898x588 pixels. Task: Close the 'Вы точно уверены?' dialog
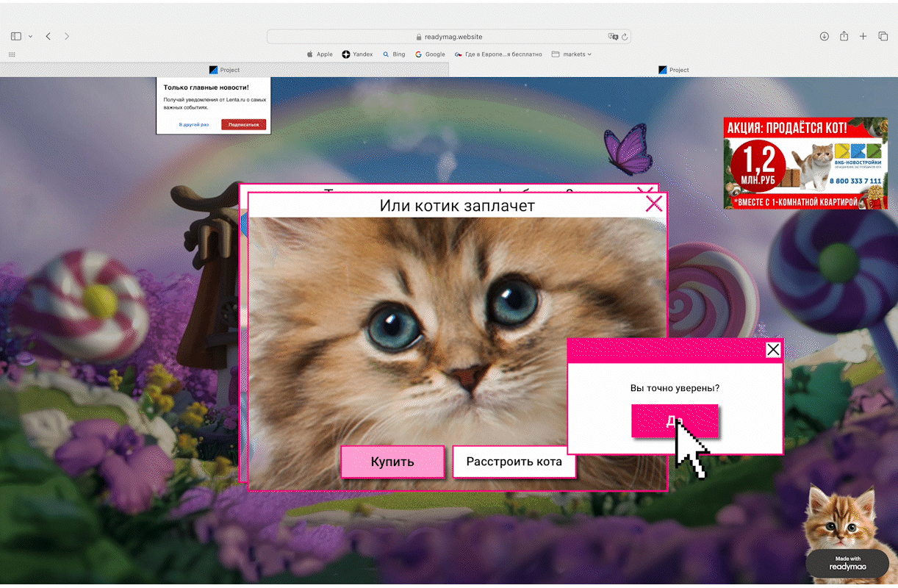click(773, 350)
